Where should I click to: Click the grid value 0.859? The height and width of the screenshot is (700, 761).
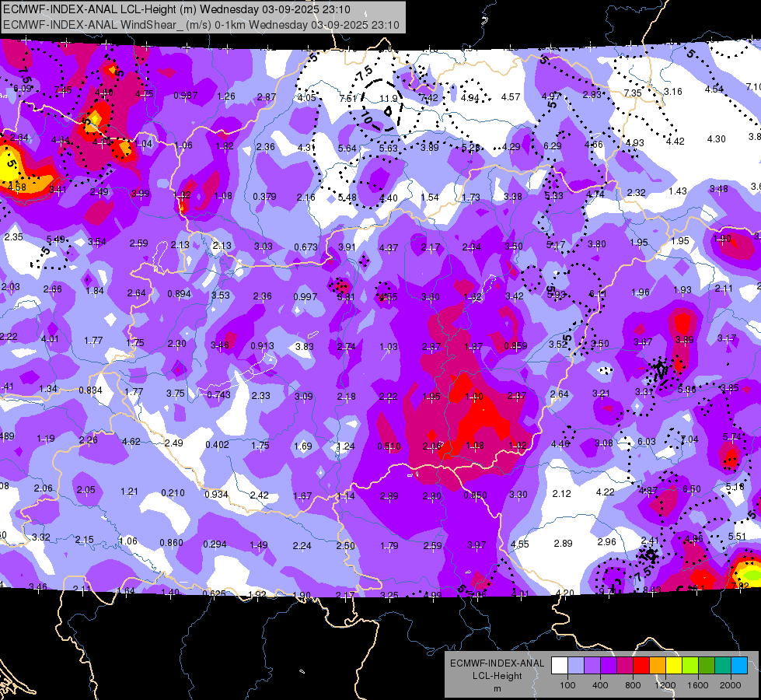point(515,346)
